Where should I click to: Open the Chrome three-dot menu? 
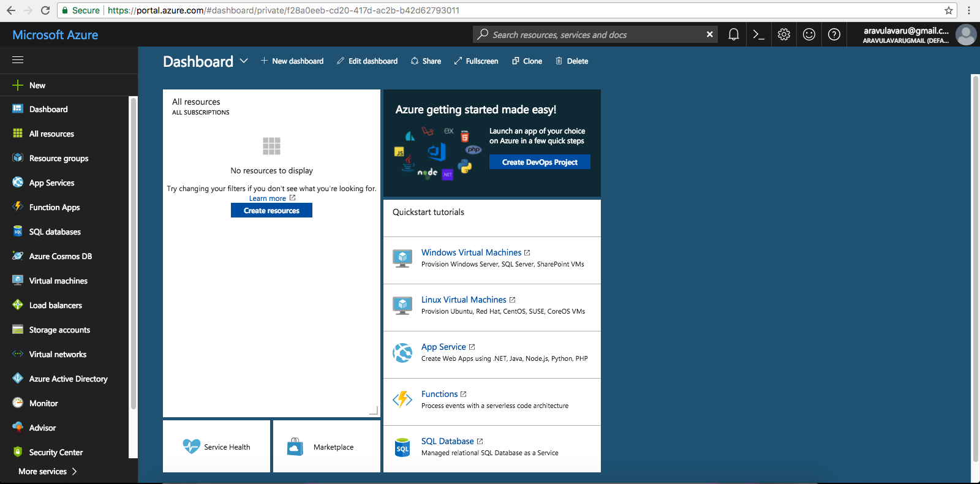tap(969, 10)
